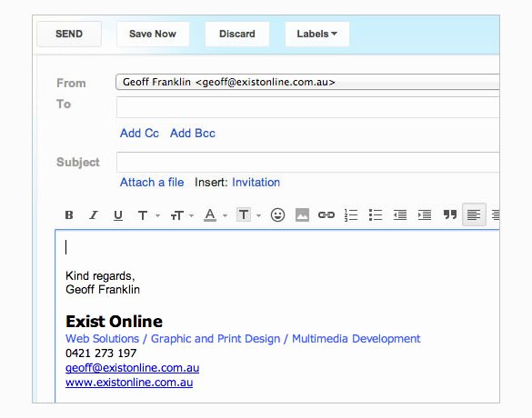Decrease indent with the outdent icon
This screenshot has width=532, height=418.
400,215
